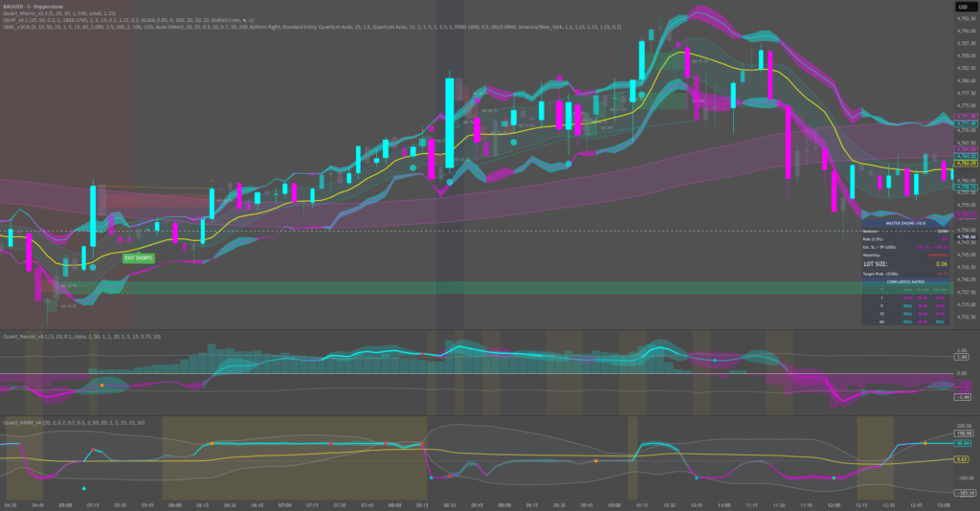Click the USD currency selector
The width and height of the screenshot is (980, 511).
pos(963,7)
